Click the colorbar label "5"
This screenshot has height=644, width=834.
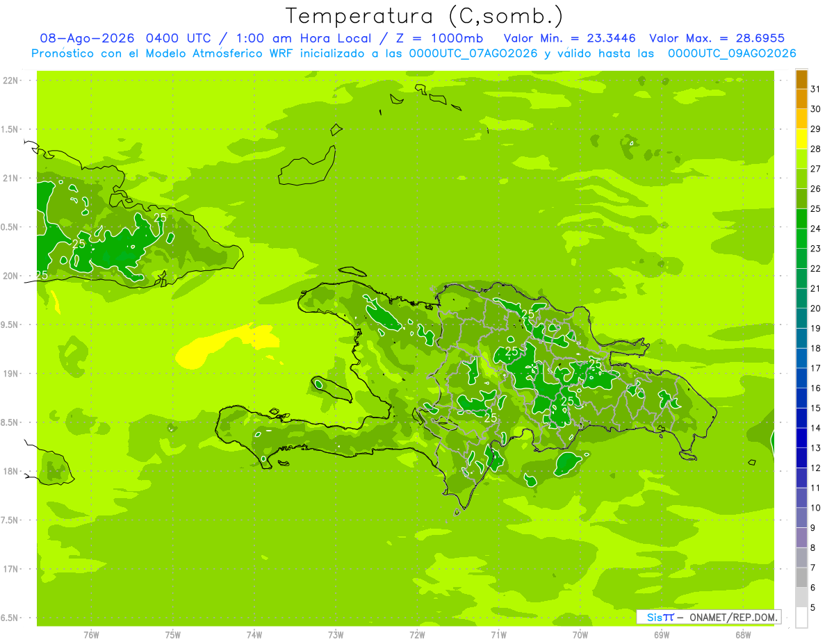pos(813,607)
